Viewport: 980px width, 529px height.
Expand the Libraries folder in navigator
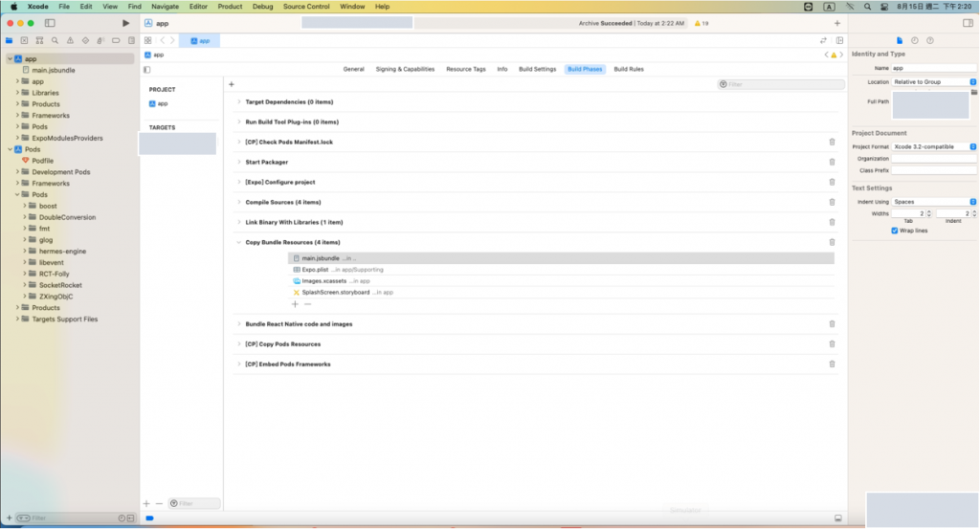point(17,93)
